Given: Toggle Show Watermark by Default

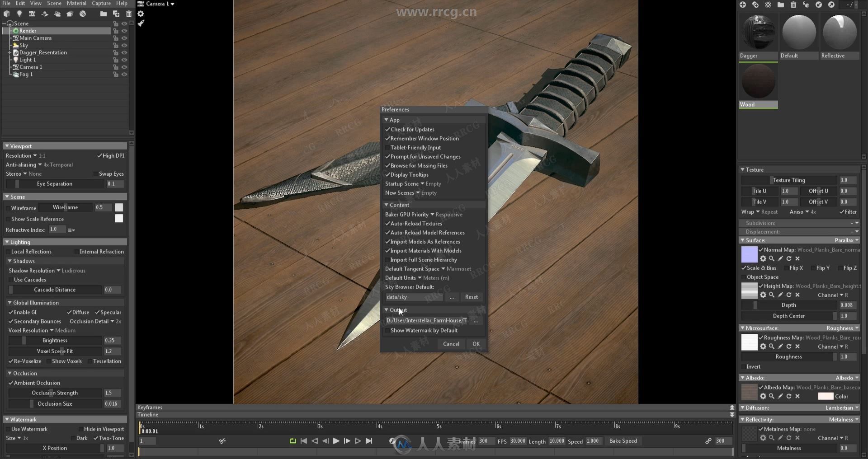Looking at the screenshot, I should tap(387, 330).
